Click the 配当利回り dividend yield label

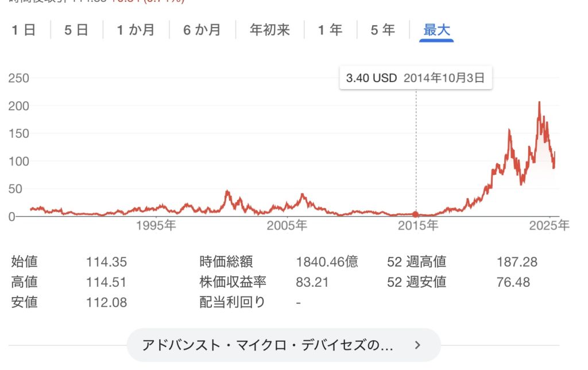[x=233, y=302]
